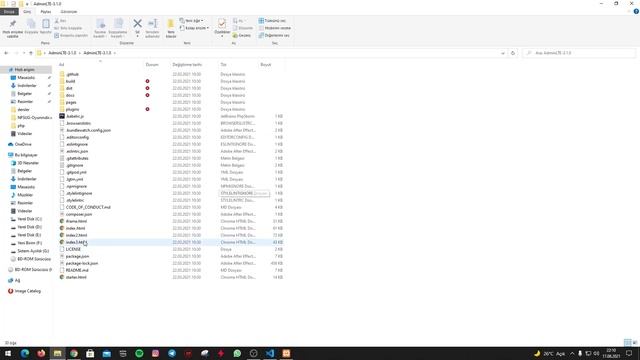Screen dimensions: 640x360
Task: Sort by the Tür (Type) column header
Action: tap(224, 64)
